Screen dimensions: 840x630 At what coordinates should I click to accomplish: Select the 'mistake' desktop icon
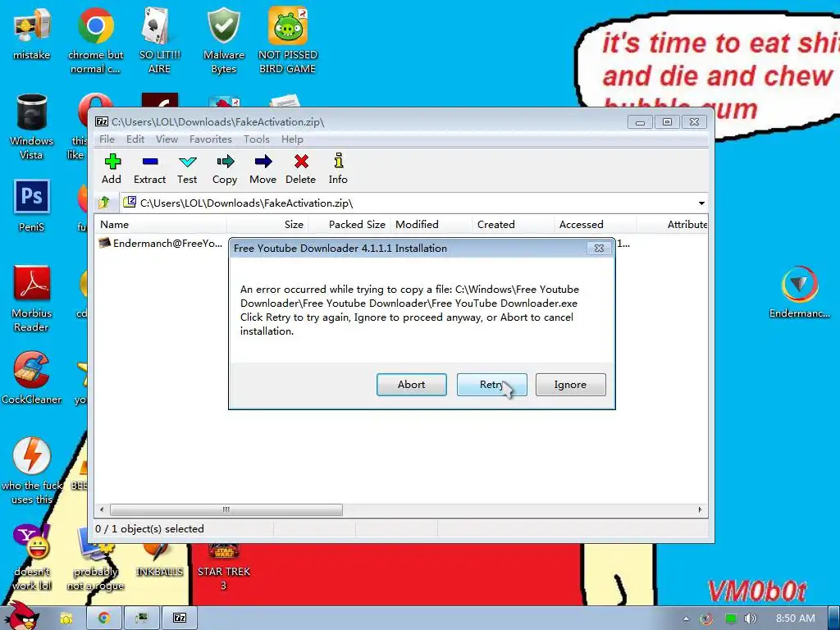[x=32, y=34]
